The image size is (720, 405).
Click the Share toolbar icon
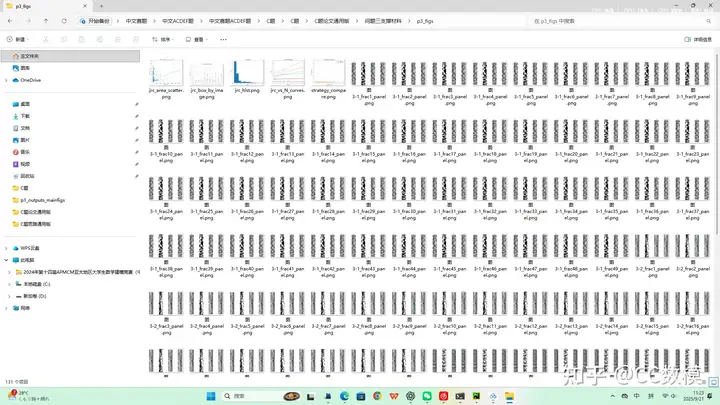(x=118, y=39)
